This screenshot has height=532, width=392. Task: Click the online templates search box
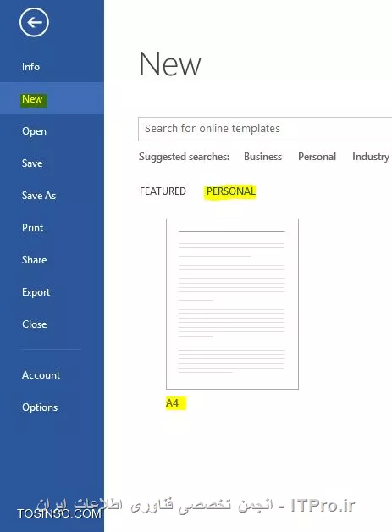point(265,129)
